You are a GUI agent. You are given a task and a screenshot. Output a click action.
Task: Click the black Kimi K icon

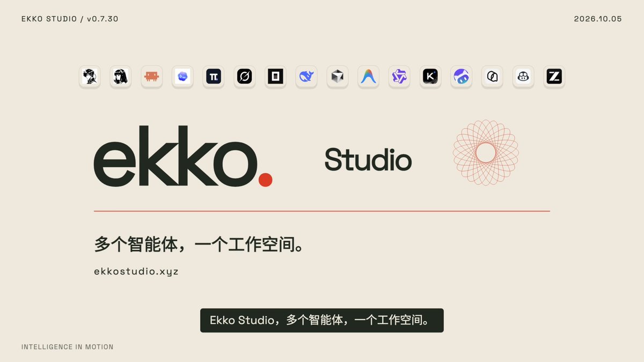click(x=430, y=77)
